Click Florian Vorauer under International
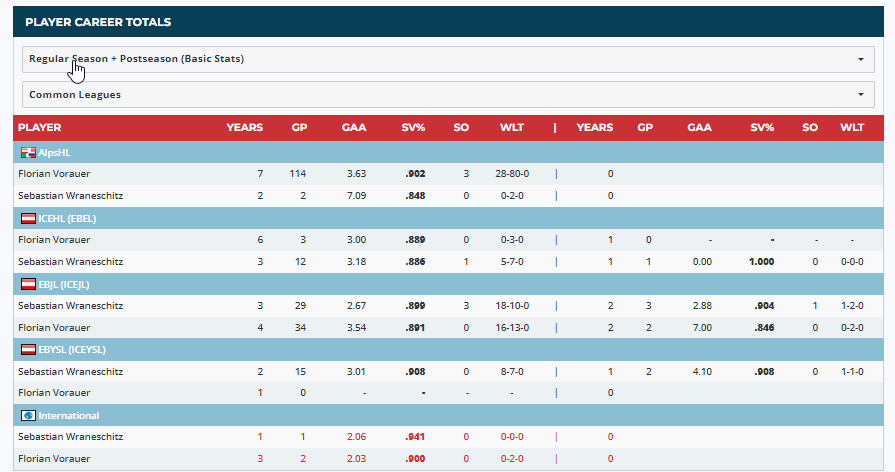This screenshot has height=472, width=895. click(54, 459)
